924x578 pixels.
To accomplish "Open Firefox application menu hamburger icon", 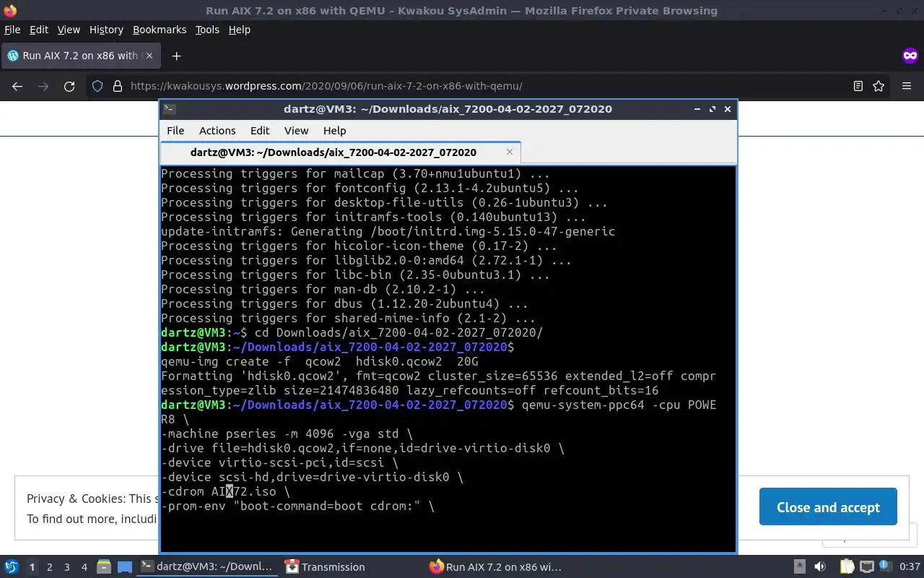I will pos(907,86).
